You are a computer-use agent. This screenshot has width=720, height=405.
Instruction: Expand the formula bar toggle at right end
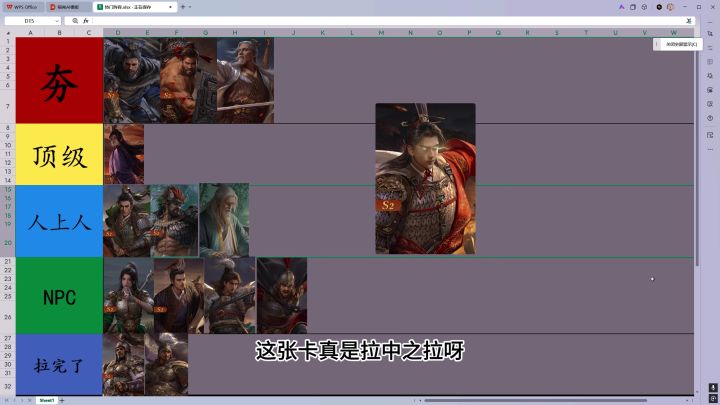(688, 21)
